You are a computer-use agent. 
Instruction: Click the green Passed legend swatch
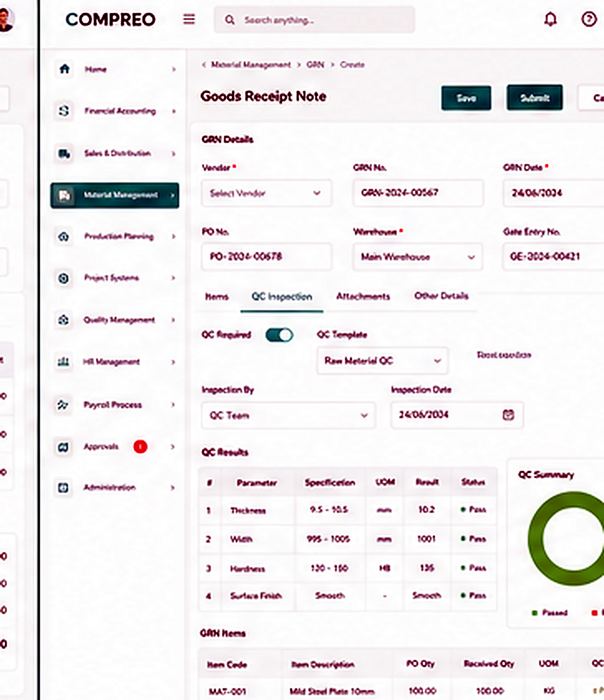coord(535,613)
